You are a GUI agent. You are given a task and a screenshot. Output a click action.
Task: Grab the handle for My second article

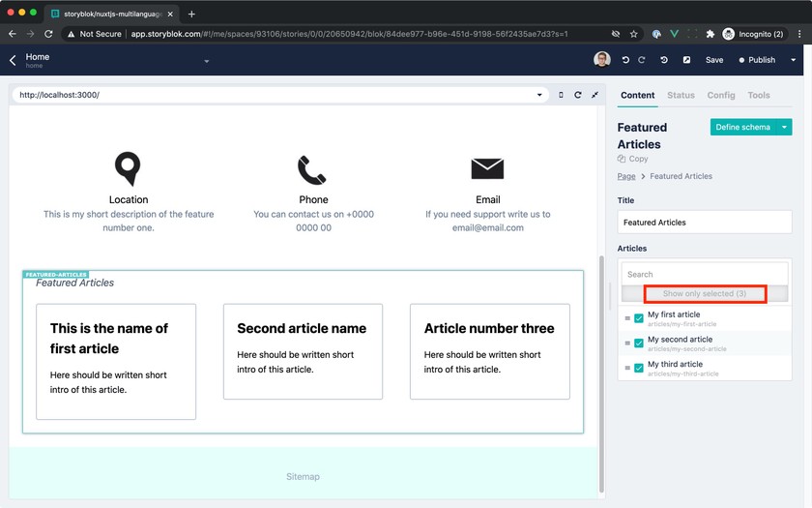click(627, 344)
